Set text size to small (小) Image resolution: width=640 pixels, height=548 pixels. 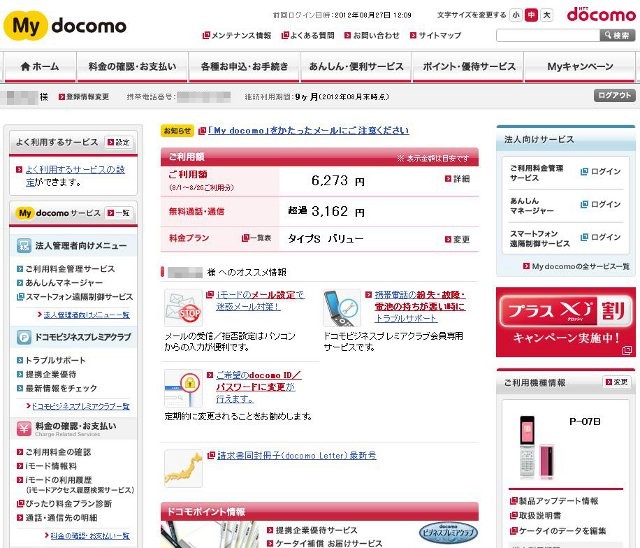click(516, 16)
